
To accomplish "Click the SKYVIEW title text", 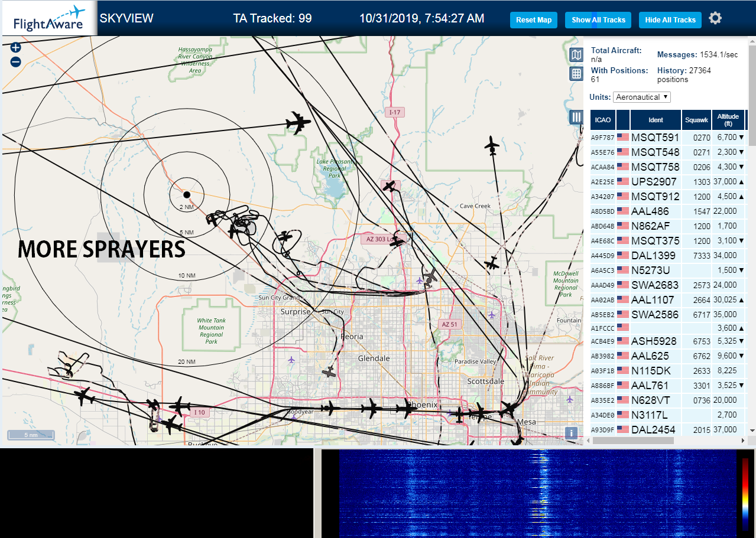I will [126, 18].
